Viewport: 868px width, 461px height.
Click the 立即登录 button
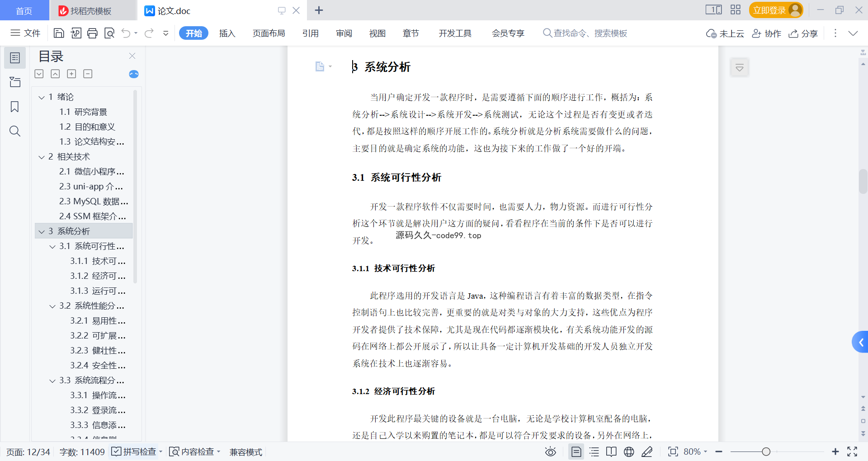[776, 10]
